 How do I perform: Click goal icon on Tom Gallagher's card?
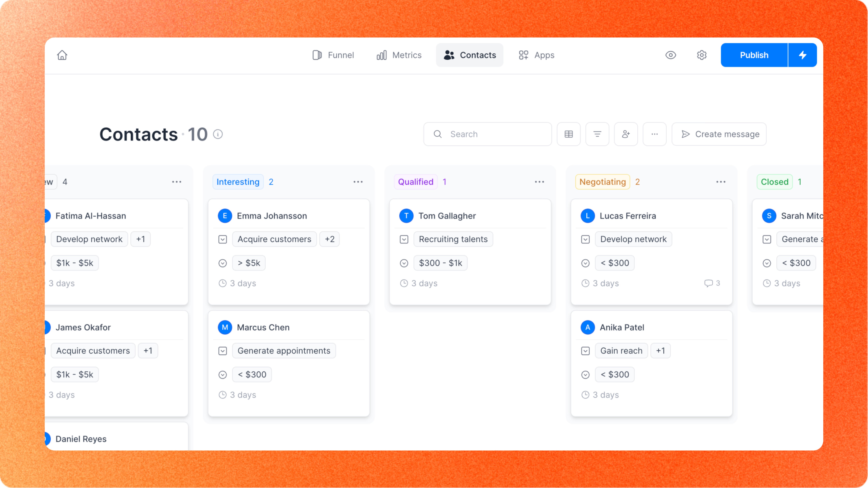[404, 239]
